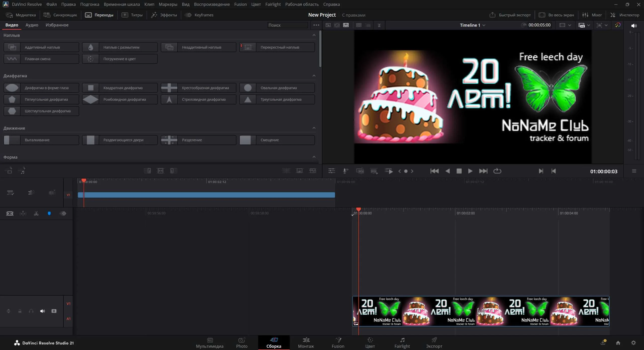Choose the Крестообразная диафрагма transition
The image size is (644, 350).
pyautogui.click(x=198, y=88)
